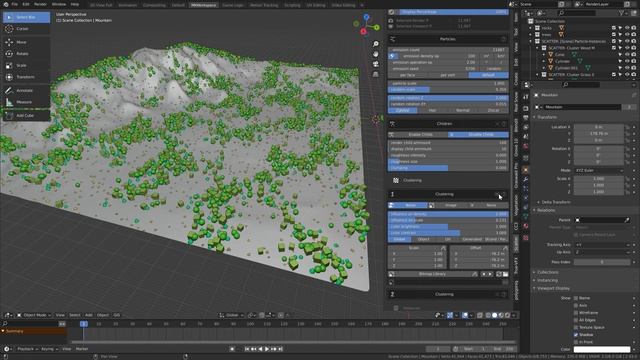Screen dimensions: 640x360
Task: Jump to the timeline start frame
Action: click(247, 349)
